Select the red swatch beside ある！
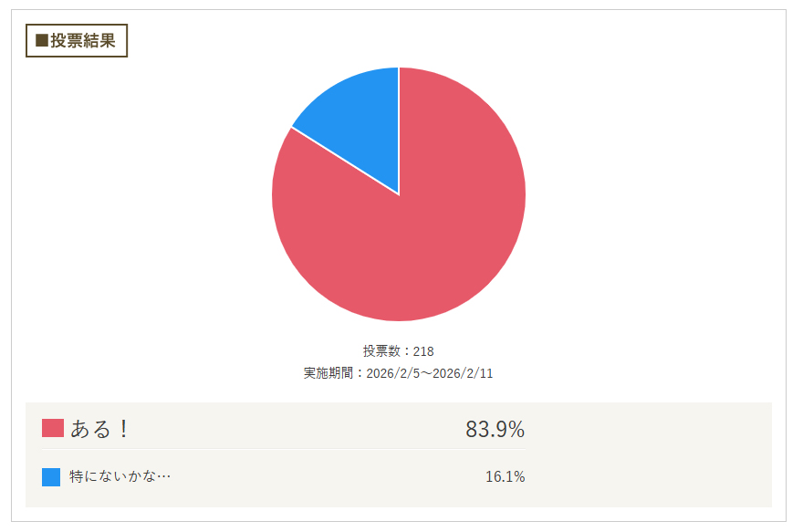This screenshot has width=803, height=532. click(x=53, y=428)
